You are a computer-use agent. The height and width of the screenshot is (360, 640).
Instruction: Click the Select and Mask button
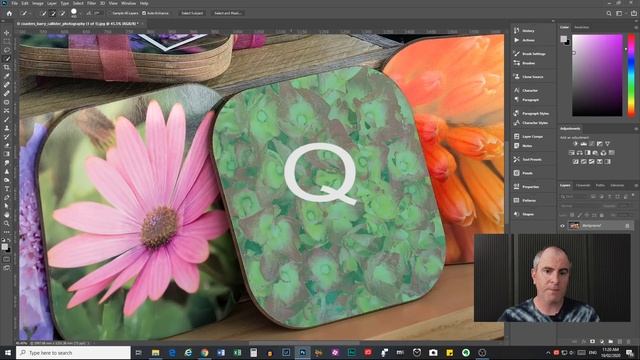227,13
